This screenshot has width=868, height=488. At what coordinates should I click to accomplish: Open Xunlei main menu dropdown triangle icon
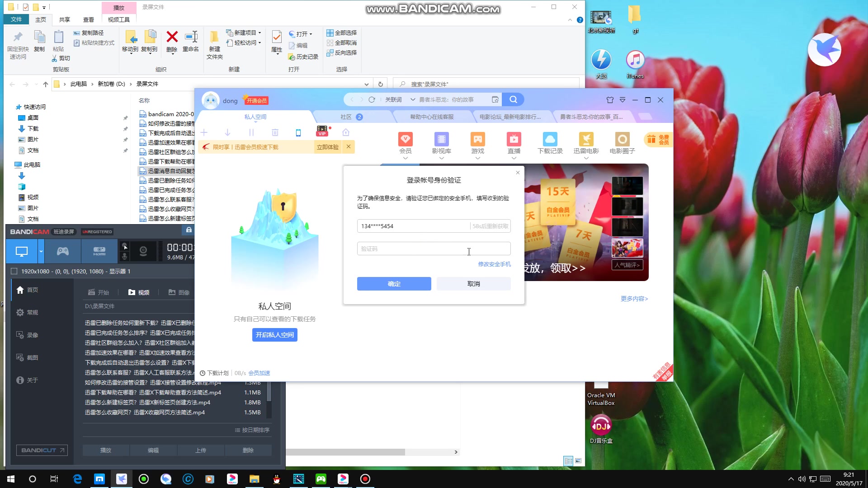[x=623, y=100]
